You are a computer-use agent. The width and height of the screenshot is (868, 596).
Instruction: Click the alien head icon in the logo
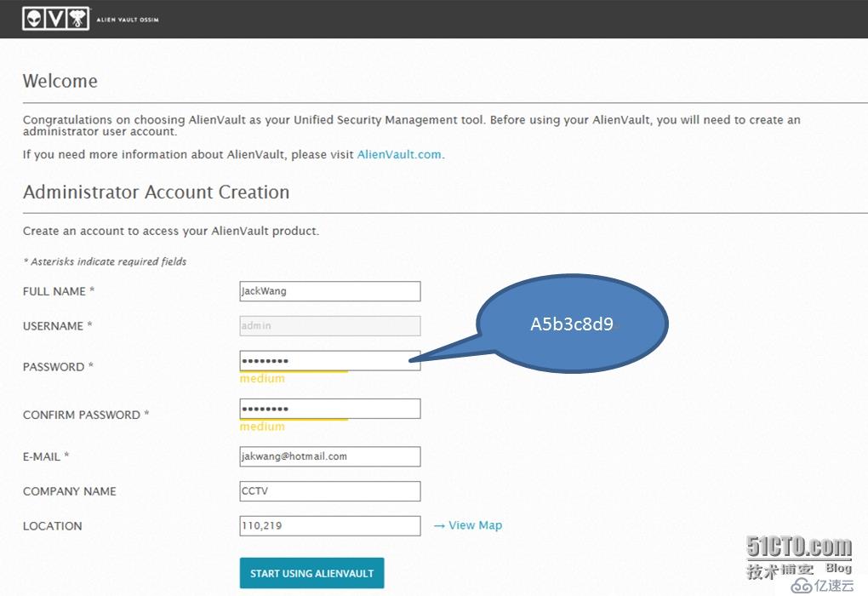coord(33,19)
